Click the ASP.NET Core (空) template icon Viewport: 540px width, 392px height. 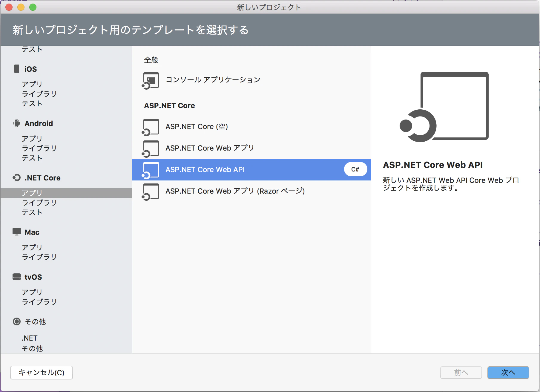[151, 127]
